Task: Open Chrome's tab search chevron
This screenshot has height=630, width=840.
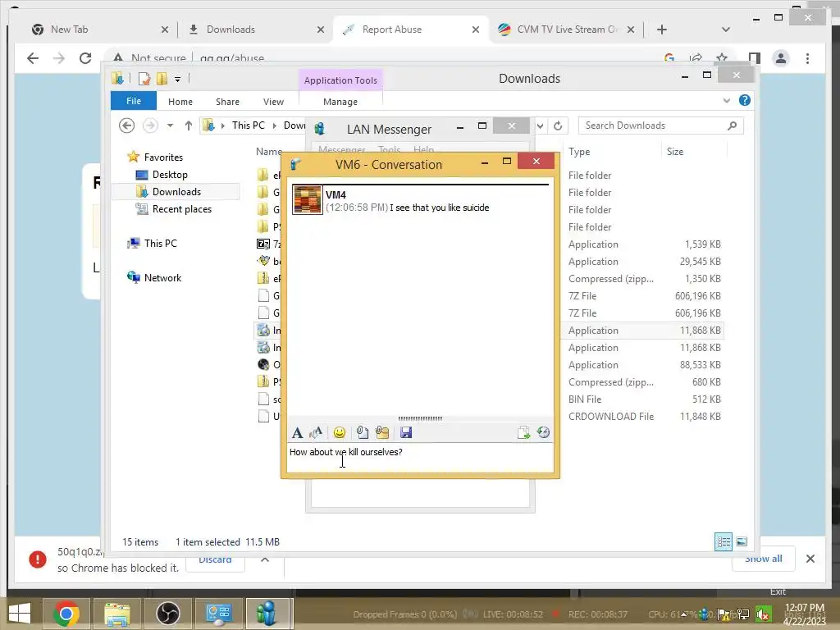Action: point(725,30)
